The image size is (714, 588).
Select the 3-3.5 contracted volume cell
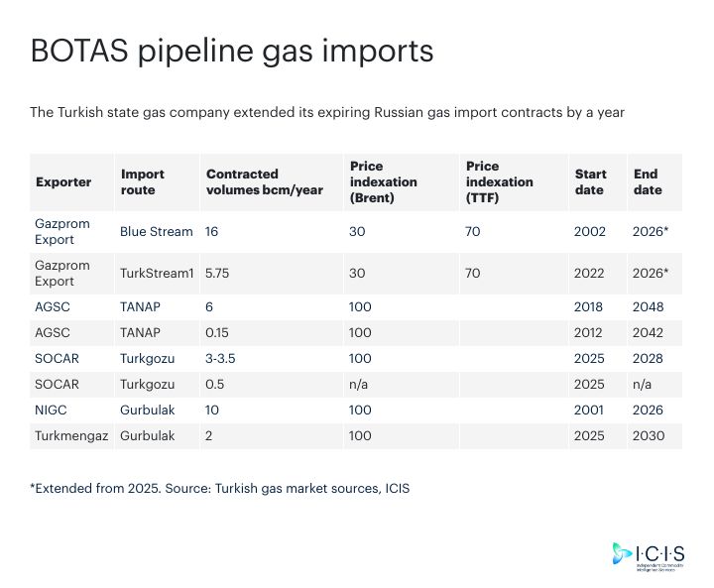coord(229,359)
